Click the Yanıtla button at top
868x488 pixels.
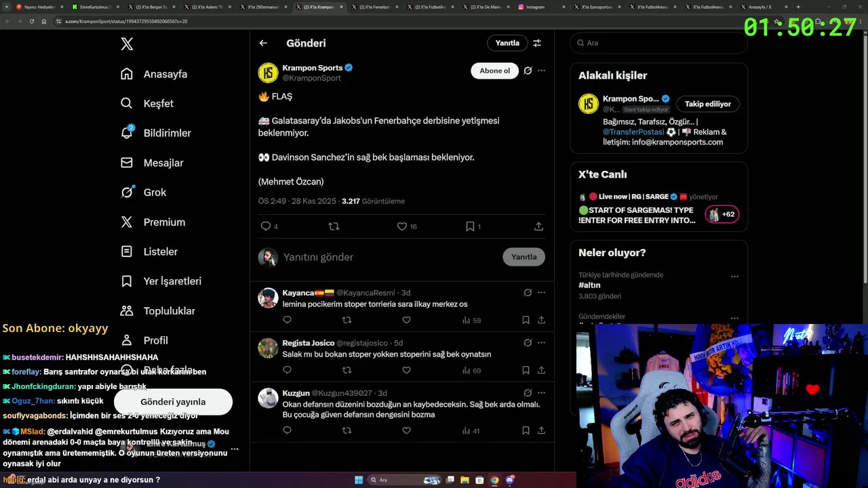(x=507, y=43)
